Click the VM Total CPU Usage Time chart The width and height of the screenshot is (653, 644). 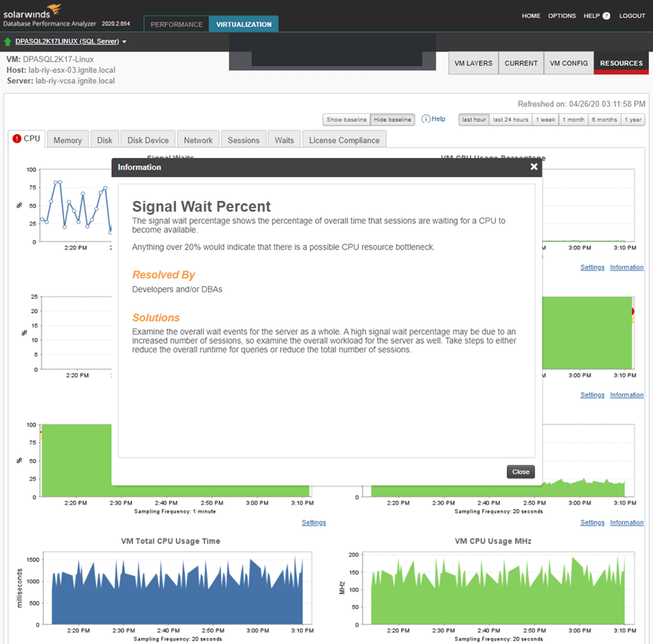(177, 589)
